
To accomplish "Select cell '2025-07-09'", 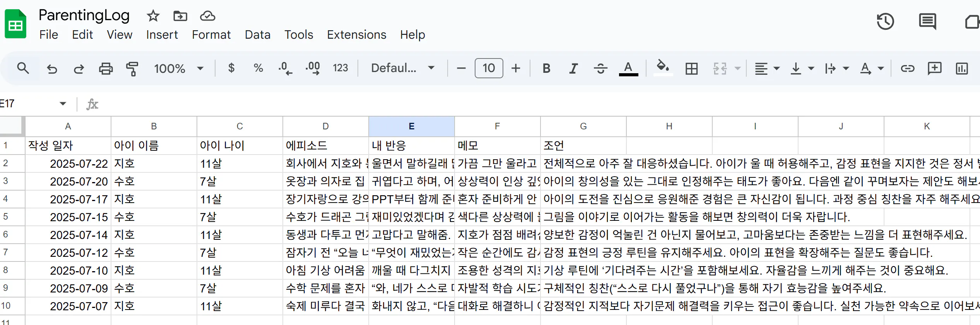I will click(68, 288).
